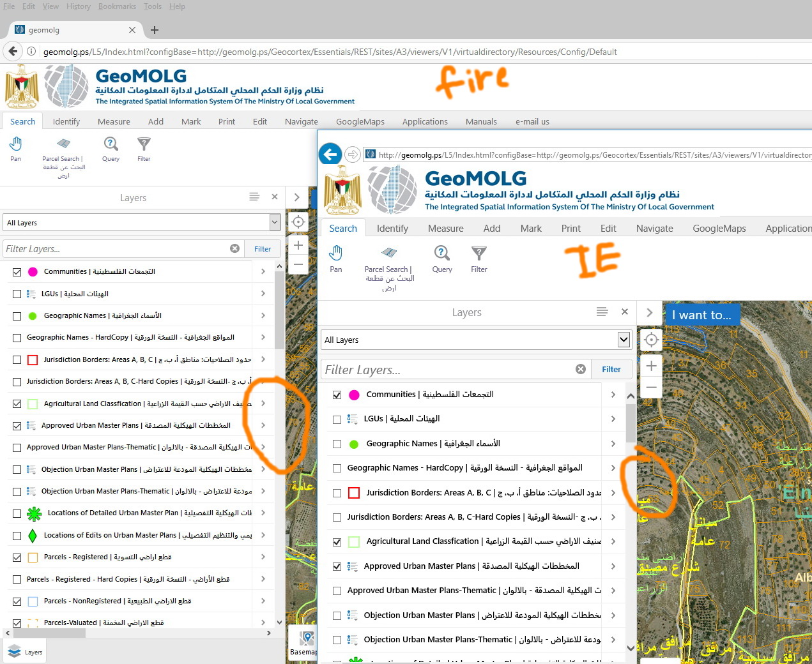This screenshot has width=812, height=664.
Task: Open All Layers dropdown in Firefox window
Action: pyautogui.click(x=141, y=222)
